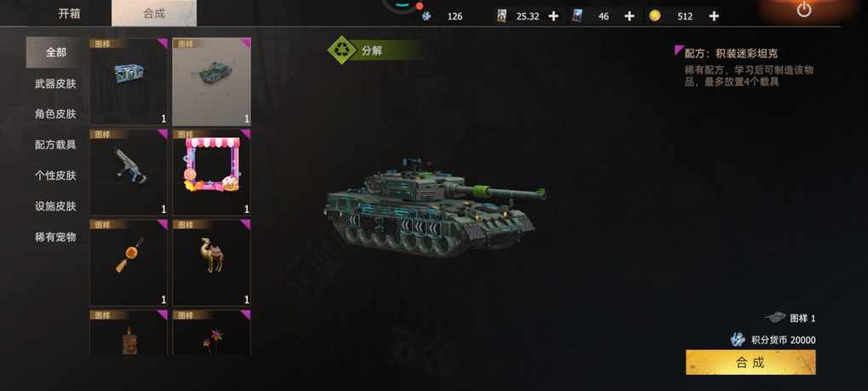Click the yellow 合成 button
The image size is (868, 391).
tap(750, 362)
